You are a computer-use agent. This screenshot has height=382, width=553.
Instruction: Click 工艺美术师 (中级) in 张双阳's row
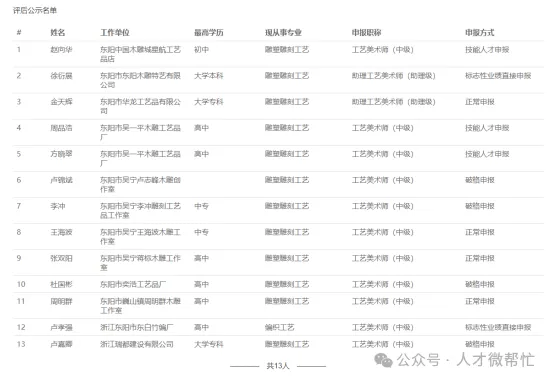[383, 259]
